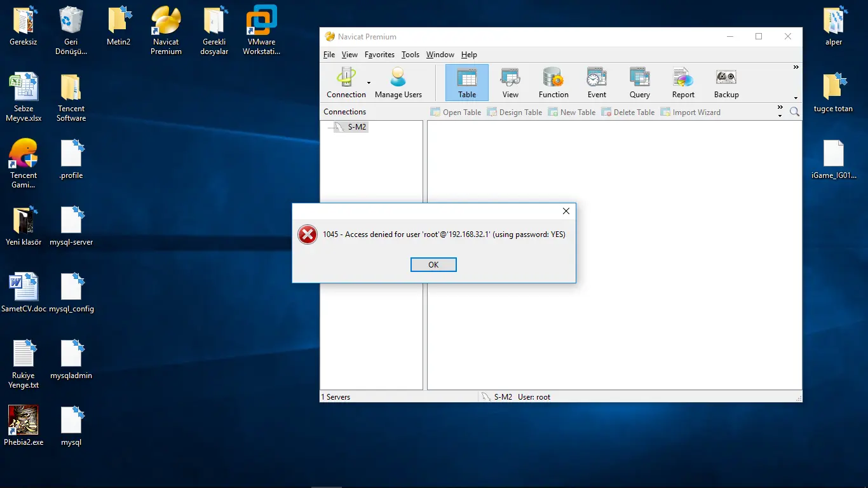Close the error dialog with X
The width and height of the screenshot is (868, 488).
point(566,211)
